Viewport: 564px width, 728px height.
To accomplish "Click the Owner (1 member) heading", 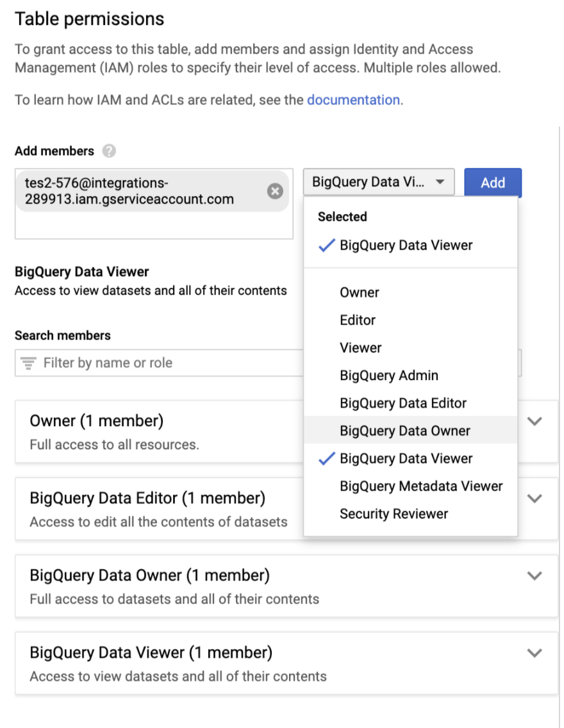I will (x=97, y=420).
